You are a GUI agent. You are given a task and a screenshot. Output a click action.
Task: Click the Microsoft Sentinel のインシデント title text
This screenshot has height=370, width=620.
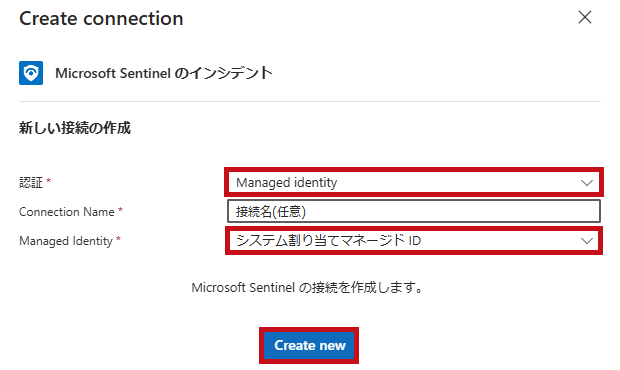point(164,73)
